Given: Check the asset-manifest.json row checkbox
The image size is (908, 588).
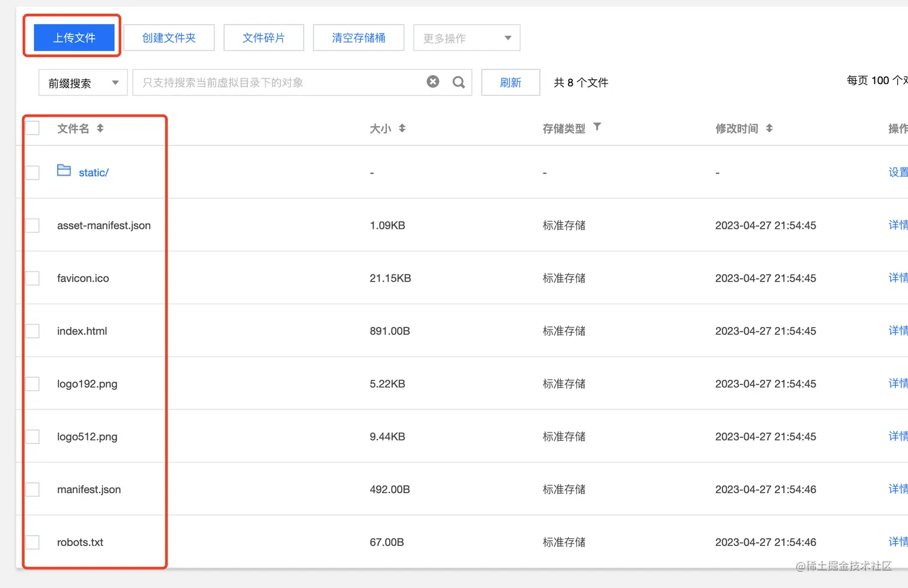Looking at the screenshot, I should 32,225.
